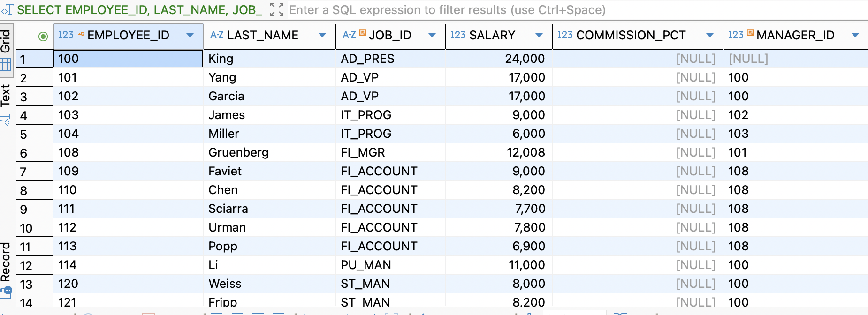Expand the filter panel with arrows icon

(277, 9)
